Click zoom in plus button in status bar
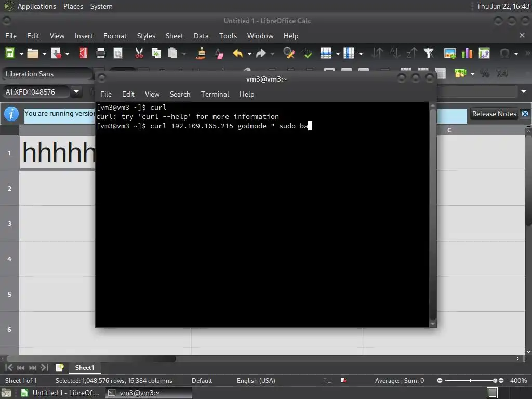Viewport: 532px width, 399px height. pos(501,381)
